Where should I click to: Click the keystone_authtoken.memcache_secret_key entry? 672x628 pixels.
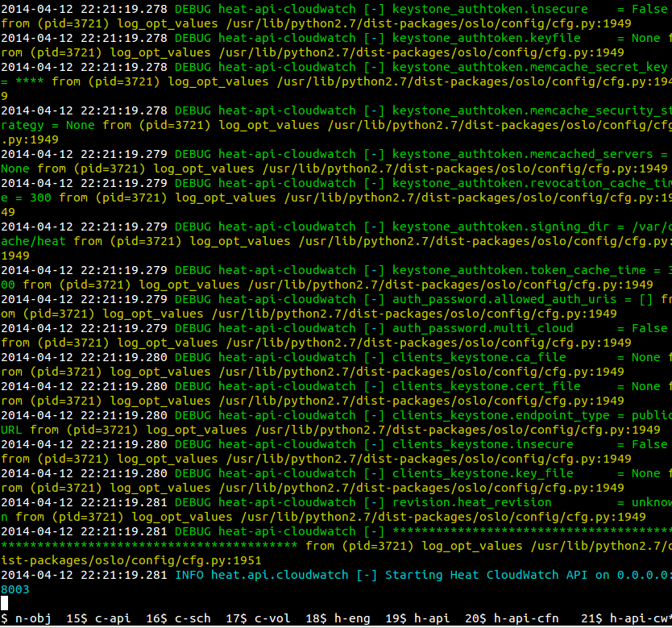click(x=529, y=67)
